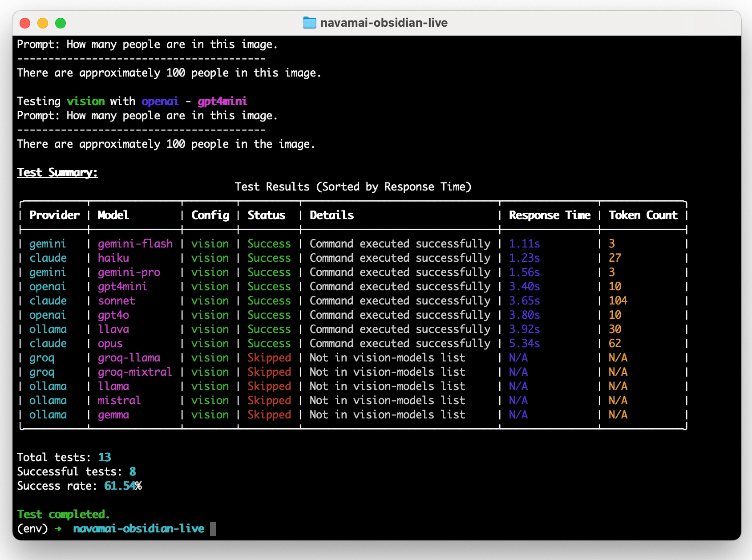Click the 3.40s response time

click(x=525, y=286)
